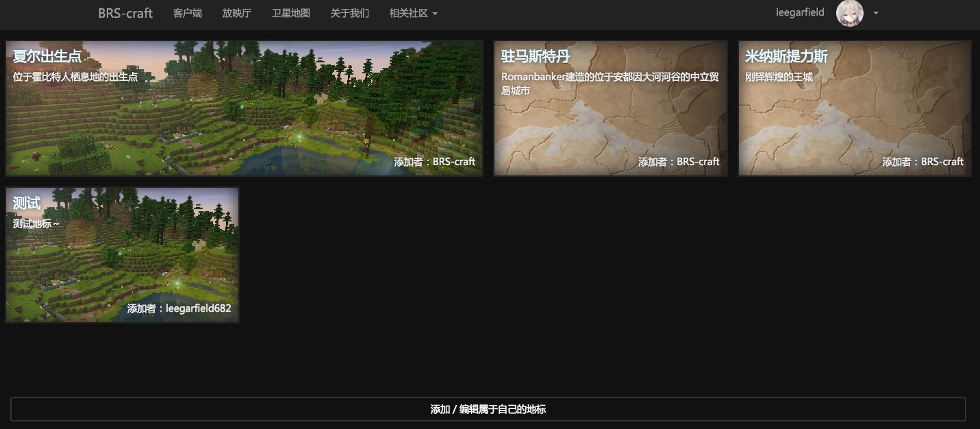Go to the 放映厅 page
This screenshot has height=429, width=980.
tap(237, 13)
